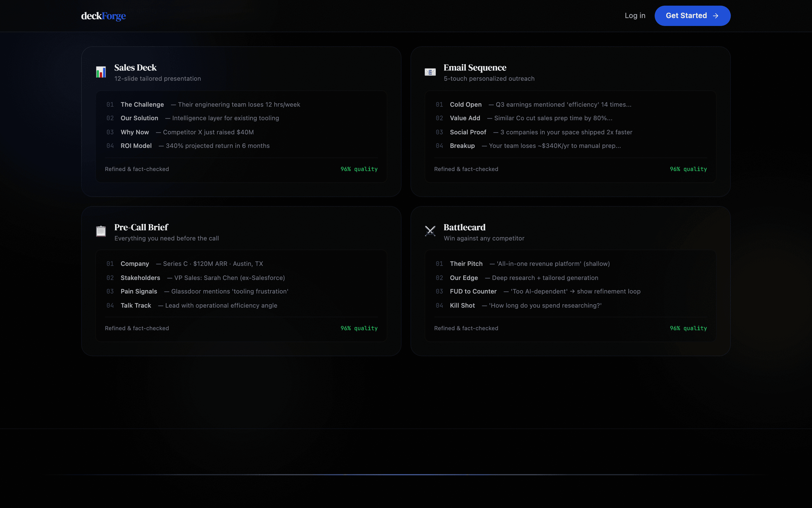Click 'Refined & fact-checked' in Email Sequence card
812x508 pixels.
point(466,169)
